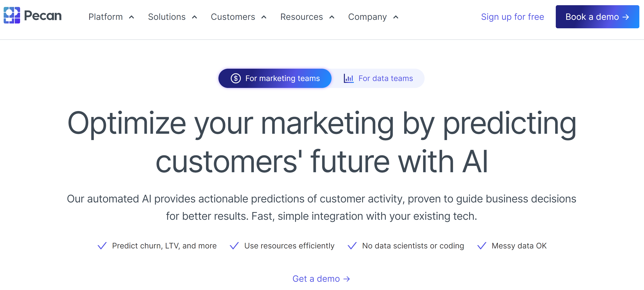
Task: Click checkmark next to Predict churn, LTV, and more
Action: point(102,246)
